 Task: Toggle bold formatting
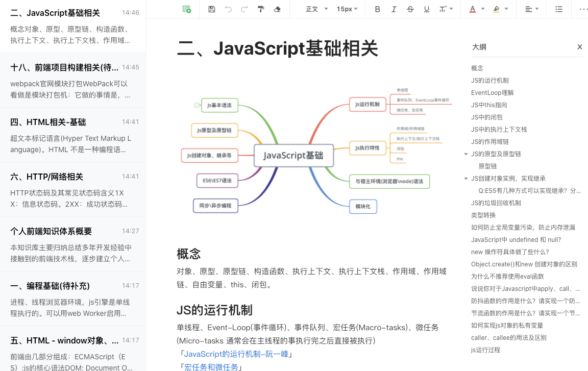[x=378, y=9]
